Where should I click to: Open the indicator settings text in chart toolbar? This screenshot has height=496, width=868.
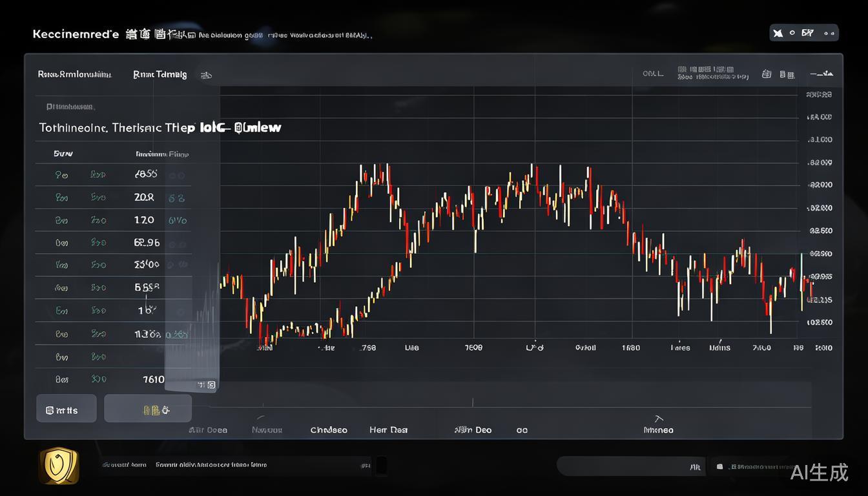pyautogui.click(x=713, y=73)
